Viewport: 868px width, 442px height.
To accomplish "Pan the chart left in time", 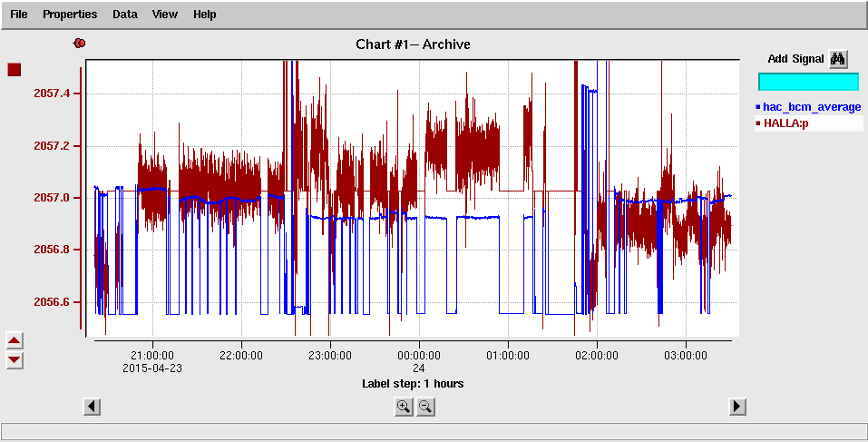I will tap(92, 407).
